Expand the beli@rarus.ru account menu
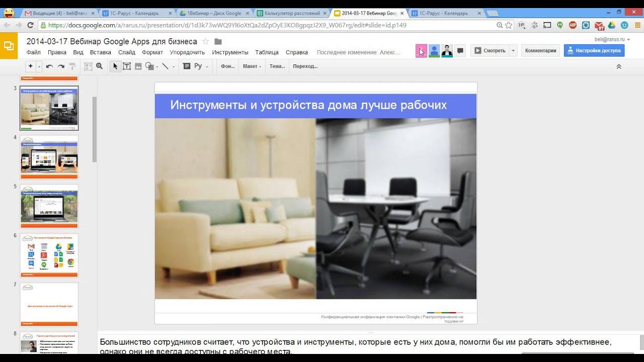The height and width of the screenshot is (362, 644). tap(612, 39)
